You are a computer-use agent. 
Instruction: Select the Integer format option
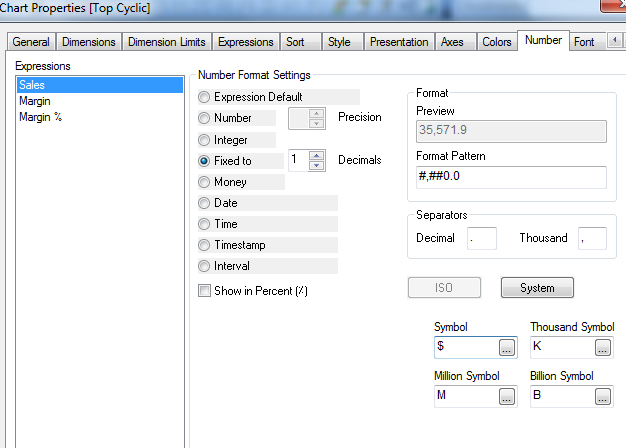(x=205, y=140)
